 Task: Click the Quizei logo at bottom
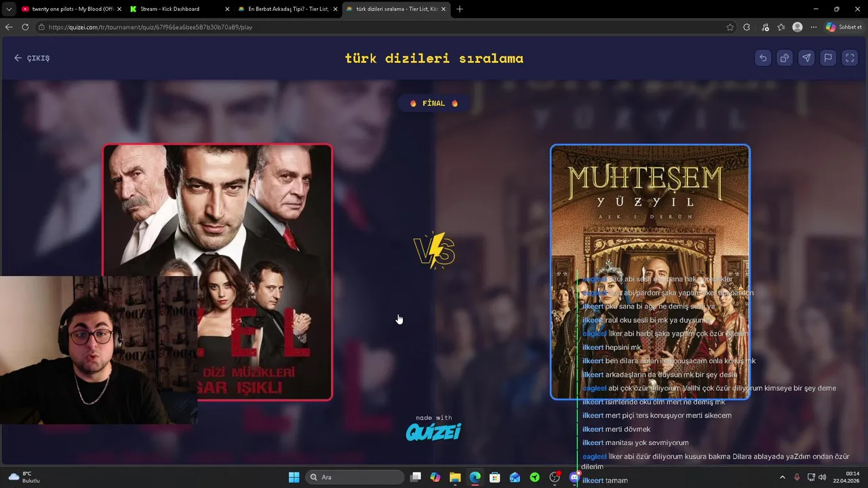434,431
